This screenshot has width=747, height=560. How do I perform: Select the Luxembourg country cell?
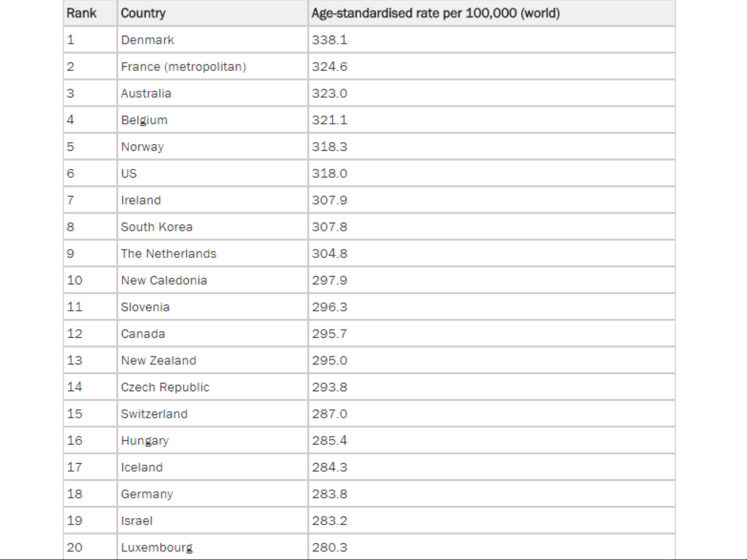point(157,548)
